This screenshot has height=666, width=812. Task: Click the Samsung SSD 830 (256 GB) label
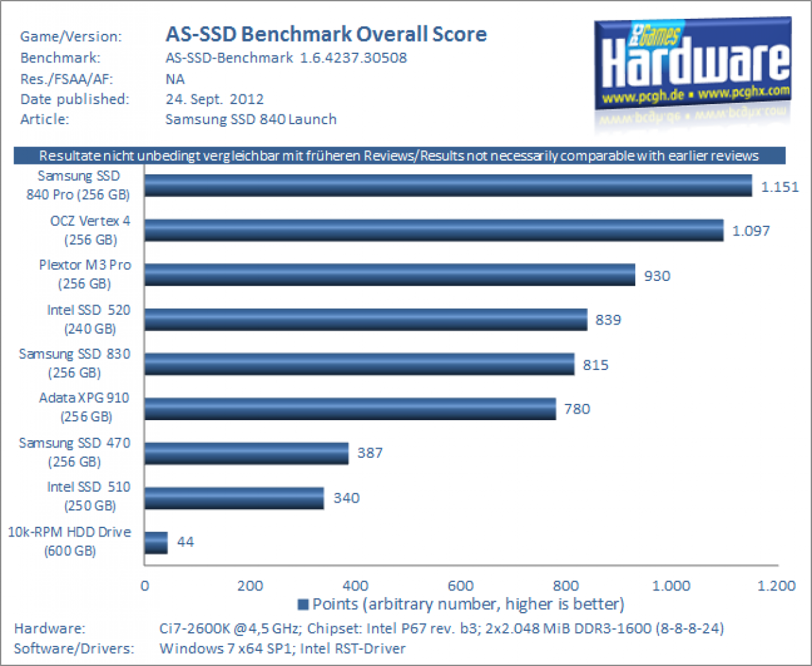point(75,364)
